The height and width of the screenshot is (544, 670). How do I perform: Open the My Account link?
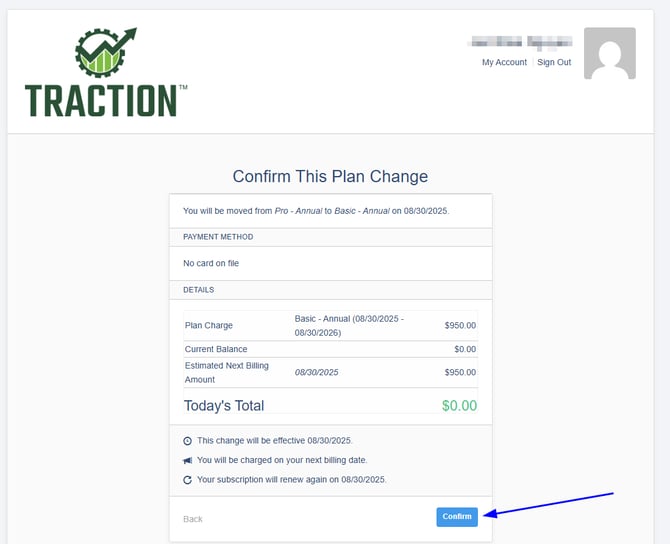coord(504,62)
